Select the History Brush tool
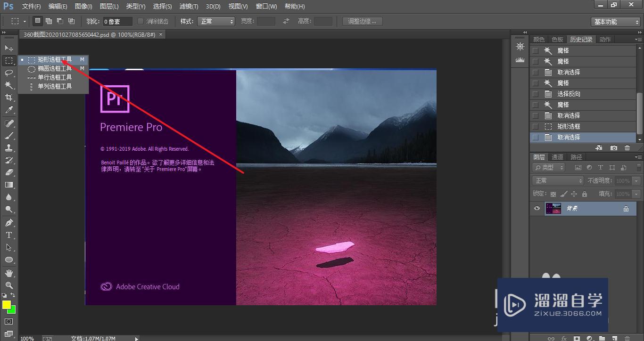The image size is (644, 341). point(9,160)
